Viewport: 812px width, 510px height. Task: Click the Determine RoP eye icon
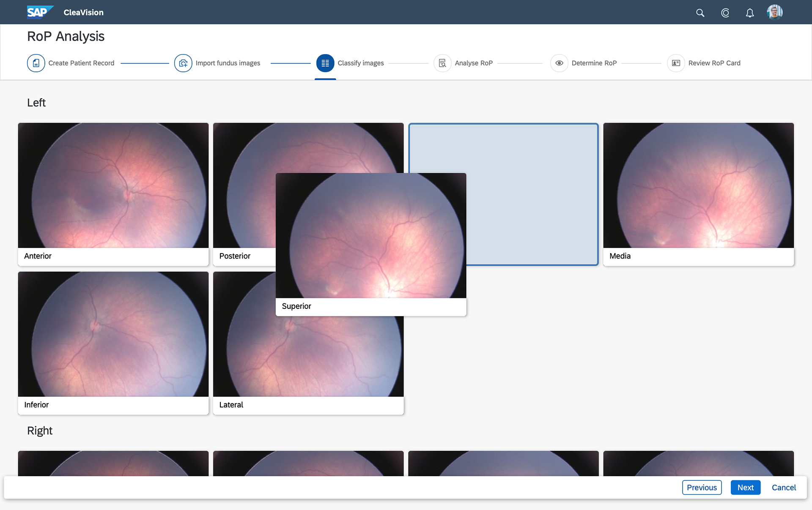coord(559,63)
